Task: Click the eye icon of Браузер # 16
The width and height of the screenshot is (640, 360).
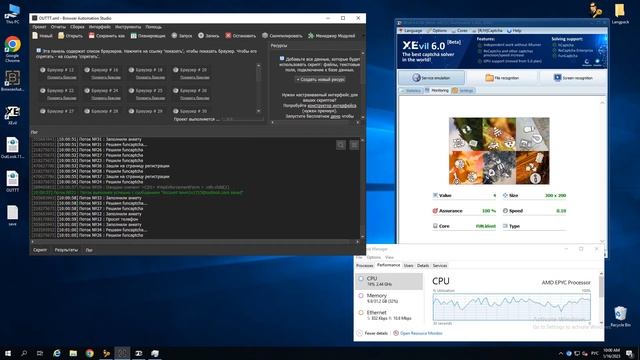Action: (x=87, y=70)
